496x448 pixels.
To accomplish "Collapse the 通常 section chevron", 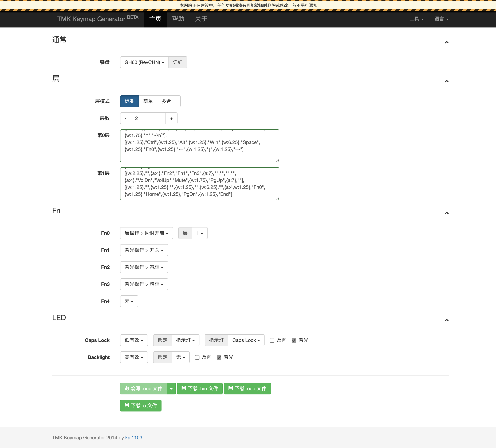I will tap(446, 42).
